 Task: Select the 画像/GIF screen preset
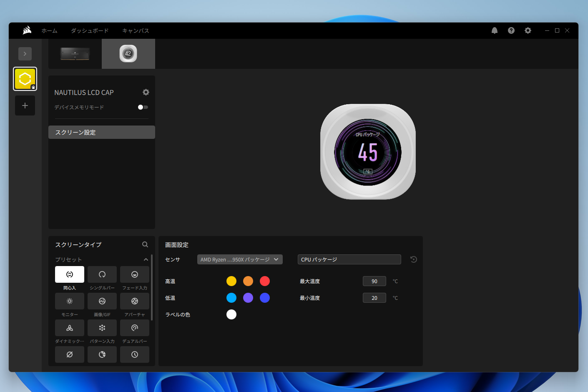(x=102, y=301)
